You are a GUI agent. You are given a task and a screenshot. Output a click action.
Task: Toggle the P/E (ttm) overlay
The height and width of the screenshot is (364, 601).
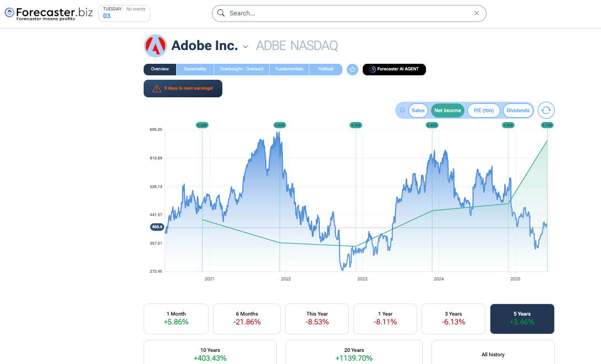(484, 111)
